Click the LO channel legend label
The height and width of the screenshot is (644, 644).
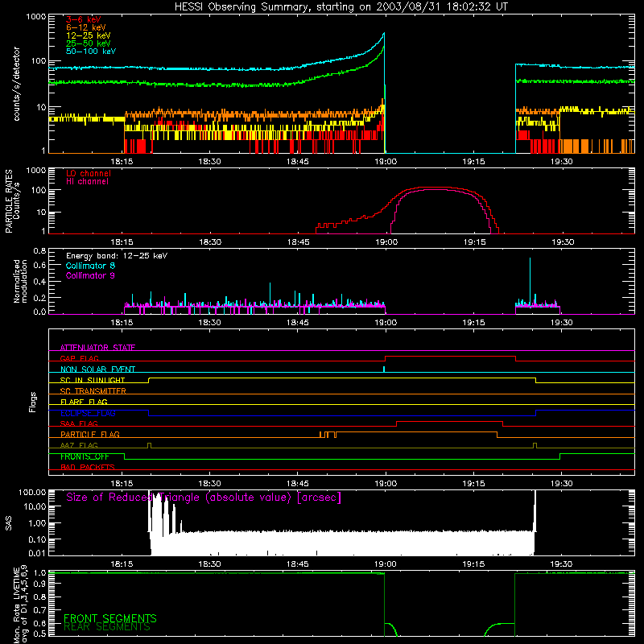pyautogui.click(x=89, y=173)
